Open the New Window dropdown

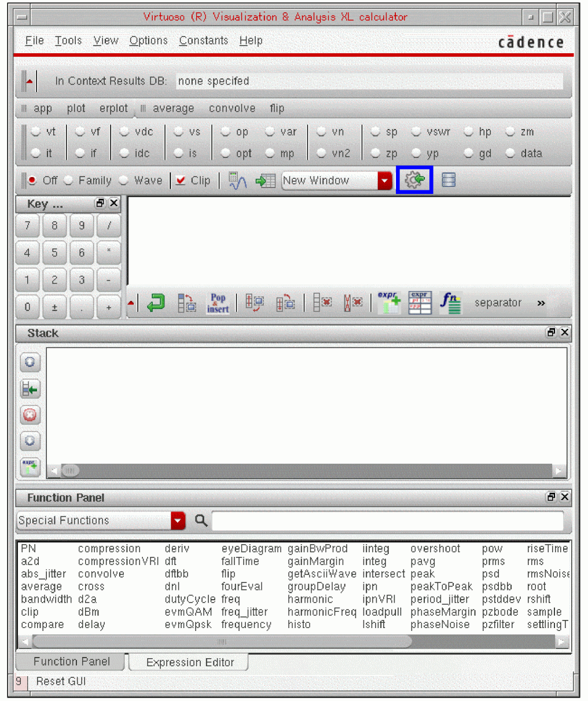[385, 181]
